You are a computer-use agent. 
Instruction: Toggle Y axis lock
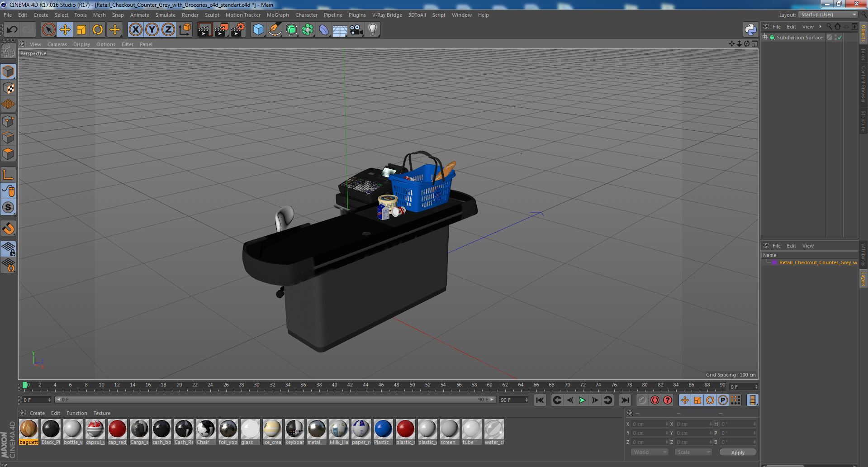click(152, 30)
